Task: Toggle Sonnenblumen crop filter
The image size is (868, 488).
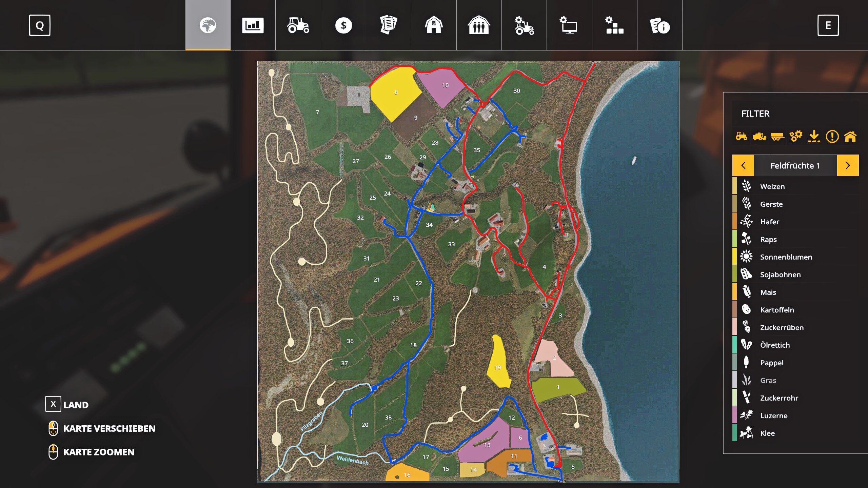Action: (x=786, y=257)
